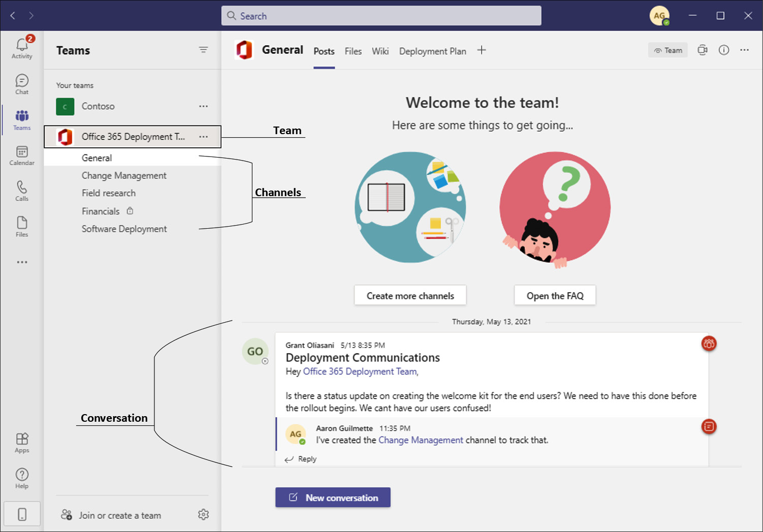Screen dimensions: 763x532
Task: Open channel header more options
Action: [x=744, y=50]
